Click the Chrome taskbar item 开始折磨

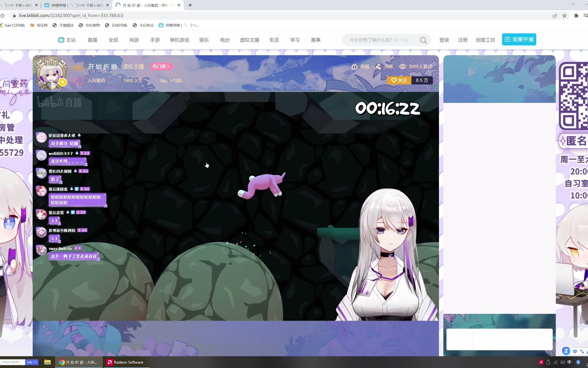click(79, 362)
